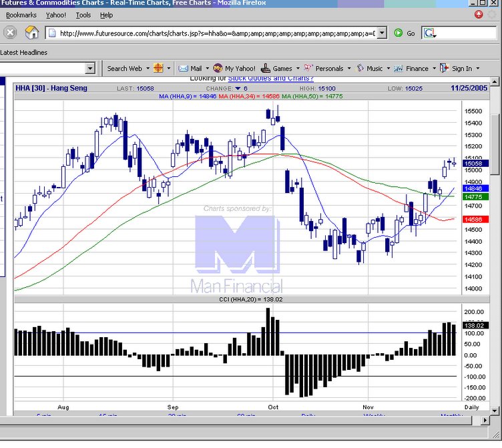
Task: Click in the Yahoo toolbar search field
Action: [43, 69]
